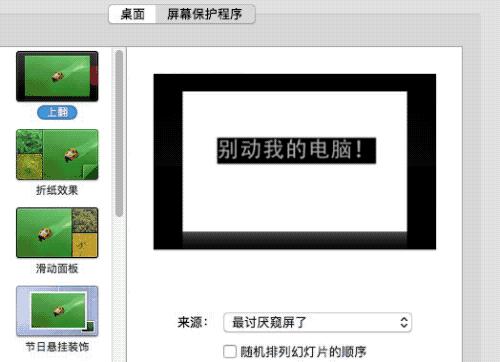Click the 折纸效果 label text
500x362 pixels.
click(x=57, y=190)
